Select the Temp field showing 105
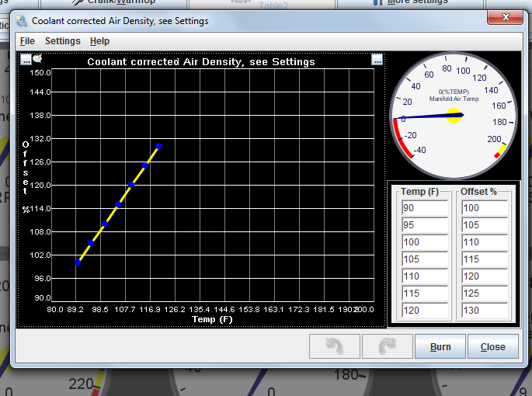This screenshot has height=396, width=532. (425, 259)
